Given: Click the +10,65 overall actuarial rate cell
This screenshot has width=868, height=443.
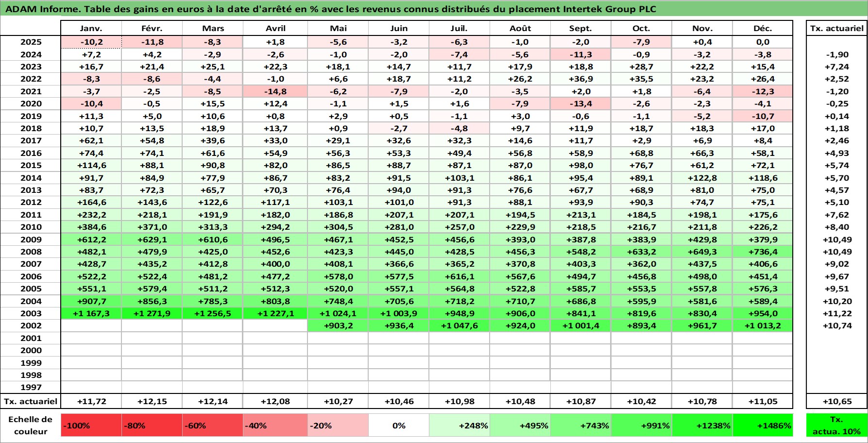Looking at the screenshot, I should (836, 401).
